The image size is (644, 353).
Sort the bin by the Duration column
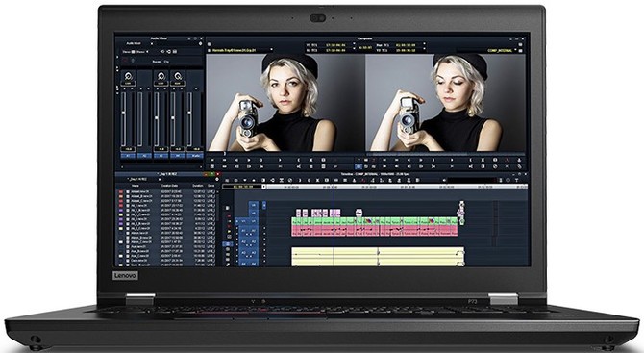tap(198, 186)
